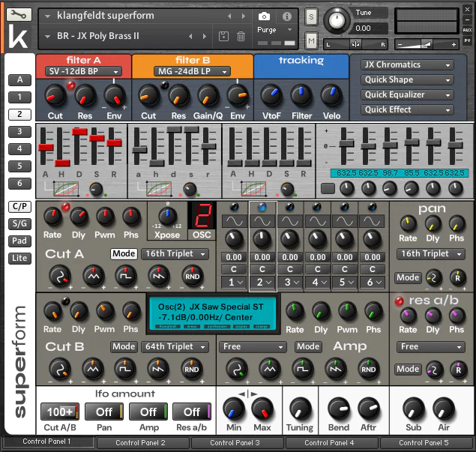Image resolution: width=476 pixels, height=452 pixels.
Task: Click the Pad page button
Action: tap(19, 241)
